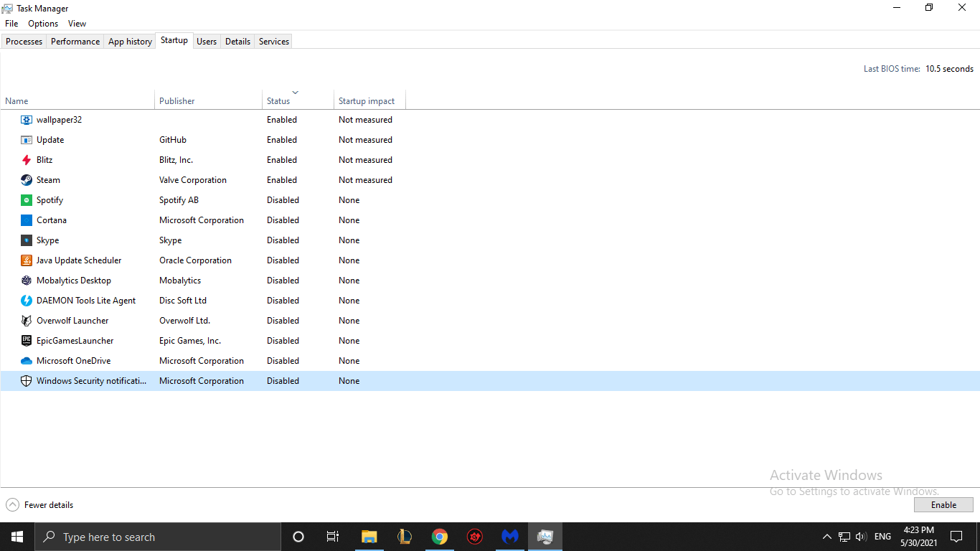Select the EpicGamesLauncher icon
This screenshot has height=551, width=980.
(26, 340)
